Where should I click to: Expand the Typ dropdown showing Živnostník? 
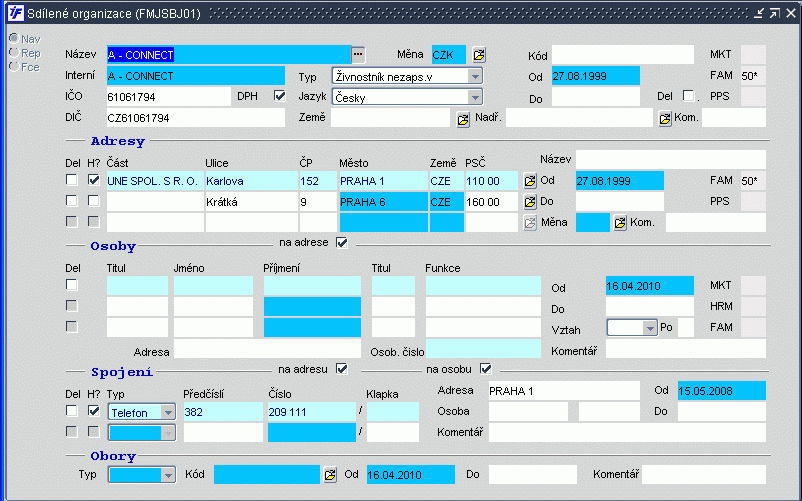[475, 76]
